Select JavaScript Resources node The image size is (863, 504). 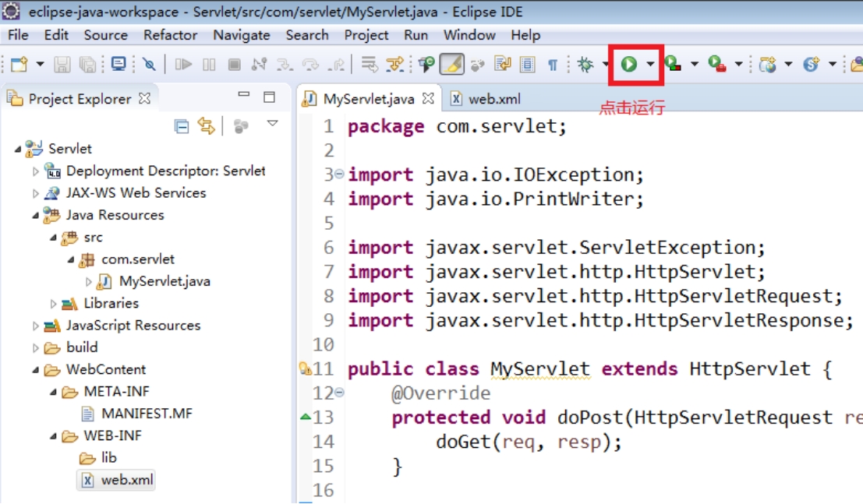tap(133, 325)
